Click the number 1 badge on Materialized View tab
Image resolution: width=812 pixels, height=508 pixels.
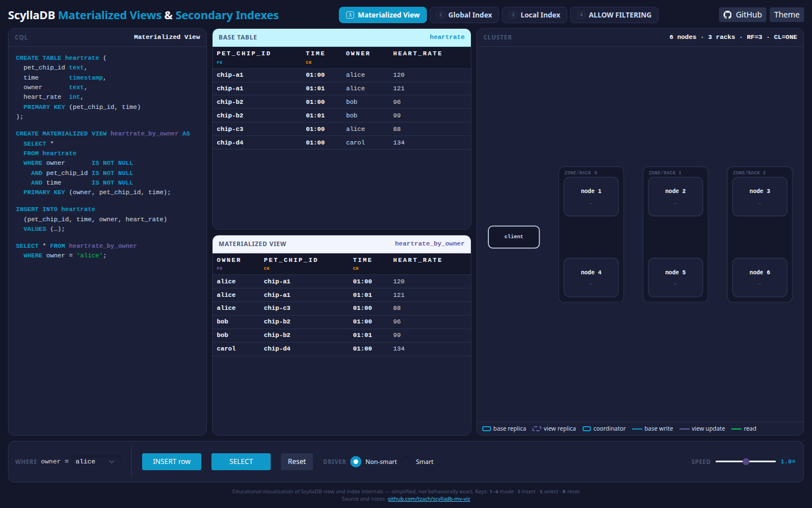(x=350, y=15)
